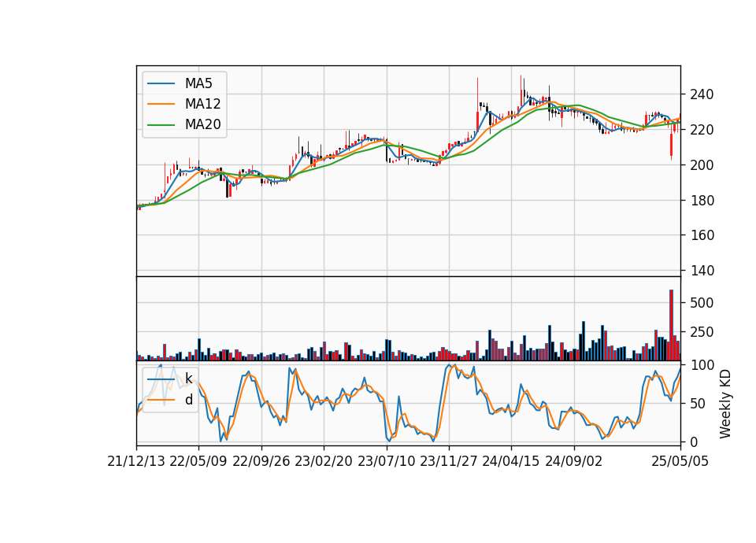Click the 22/09/26 date label
The image size is (756, 543).
261,461
